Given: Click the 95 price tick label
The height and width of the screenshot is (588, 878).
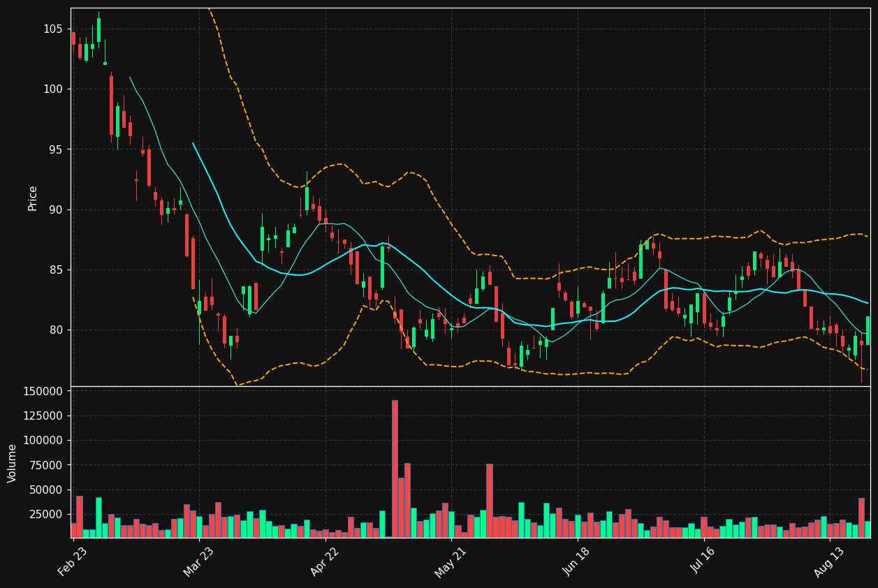Looking at the screenshot, I should (57, 149).
